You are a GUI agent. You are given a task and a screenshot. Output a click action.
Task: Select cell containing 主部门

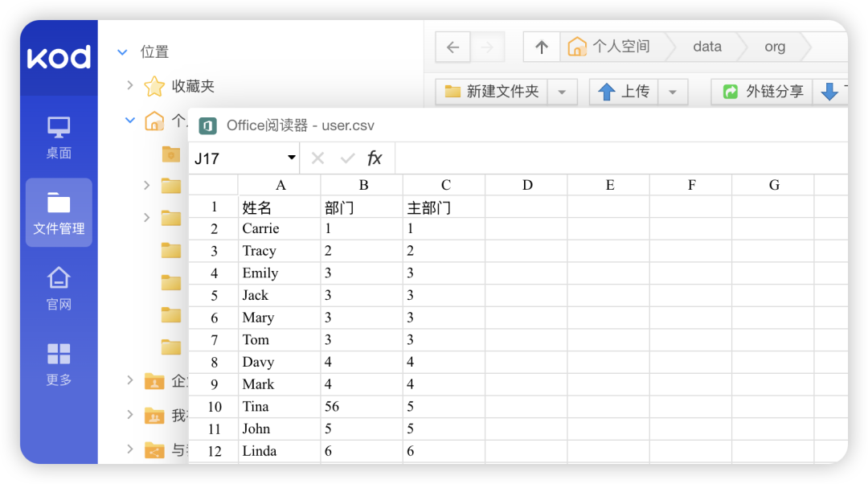[444, 207]
